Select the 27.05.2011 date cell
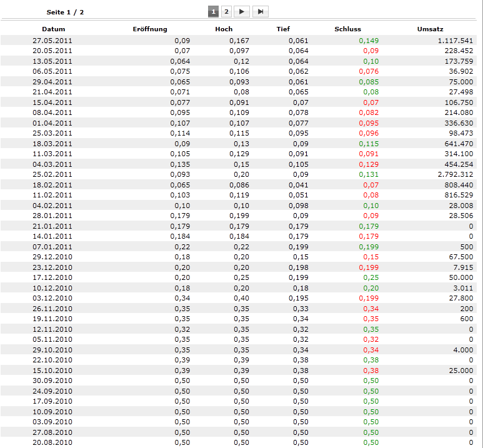483x448 pixels. pos(52,41)
